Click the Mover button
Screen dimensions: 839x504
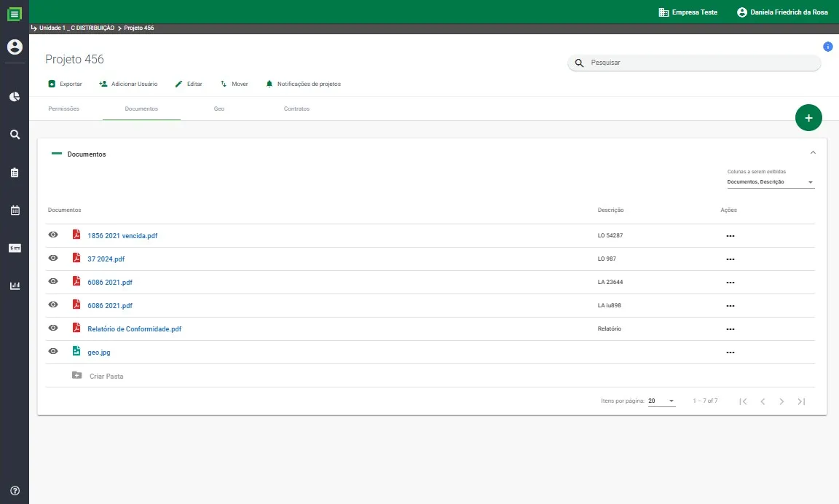point(234,84)
